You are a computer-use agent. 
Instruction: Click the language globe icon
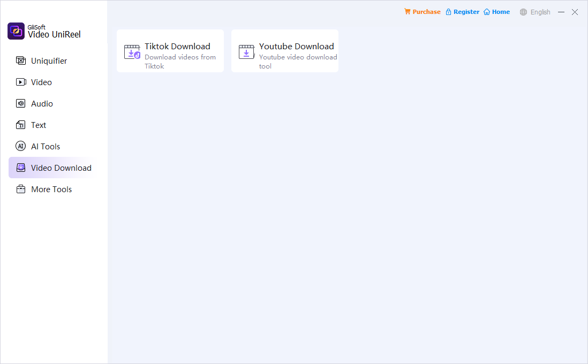523,12
